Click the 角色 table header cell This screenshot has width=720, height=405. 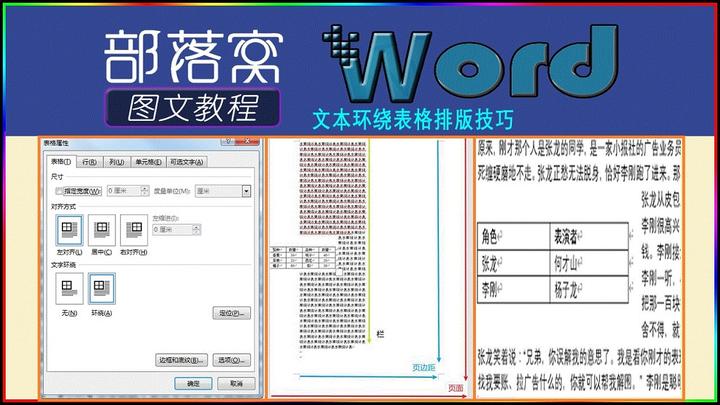coord(514,236)
